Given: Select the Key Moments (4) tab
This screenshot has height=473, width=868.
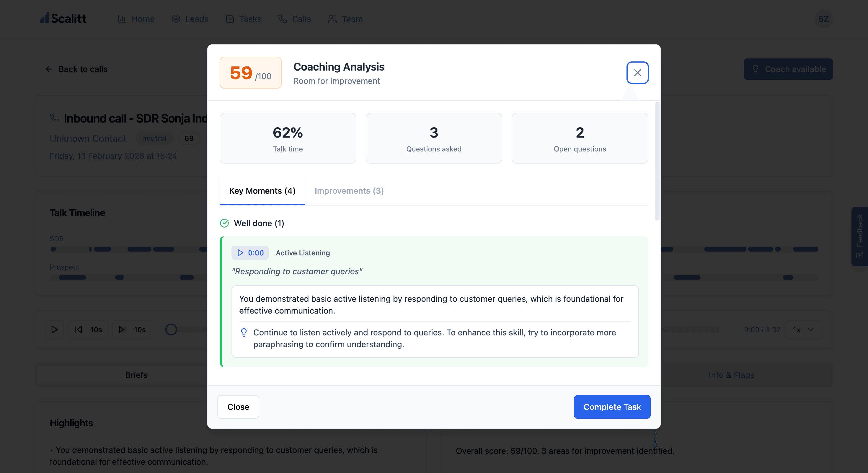Looking at the screenshot, I should coord(262,191).
